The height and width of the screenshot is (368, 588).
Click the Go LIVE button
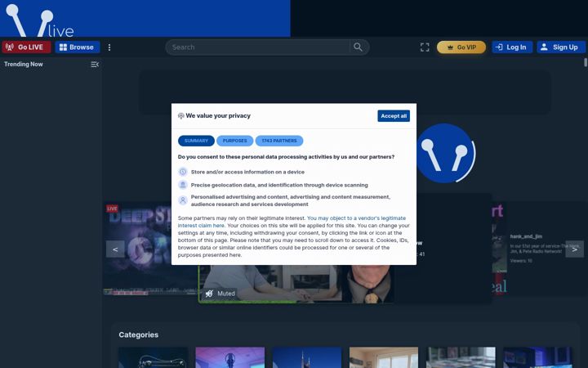click(x=26, y=47)
